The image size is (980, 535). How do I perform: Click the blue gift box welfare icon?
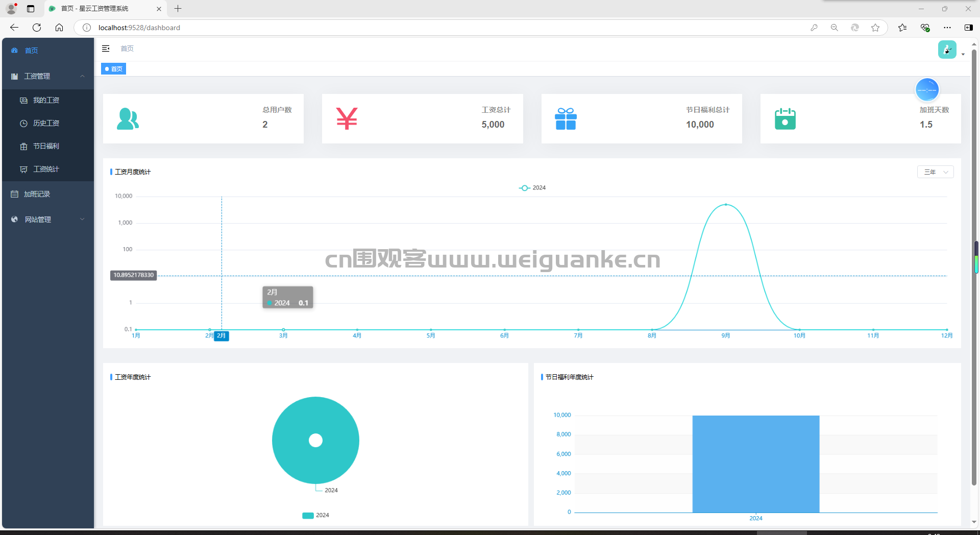tap(566, 118)
